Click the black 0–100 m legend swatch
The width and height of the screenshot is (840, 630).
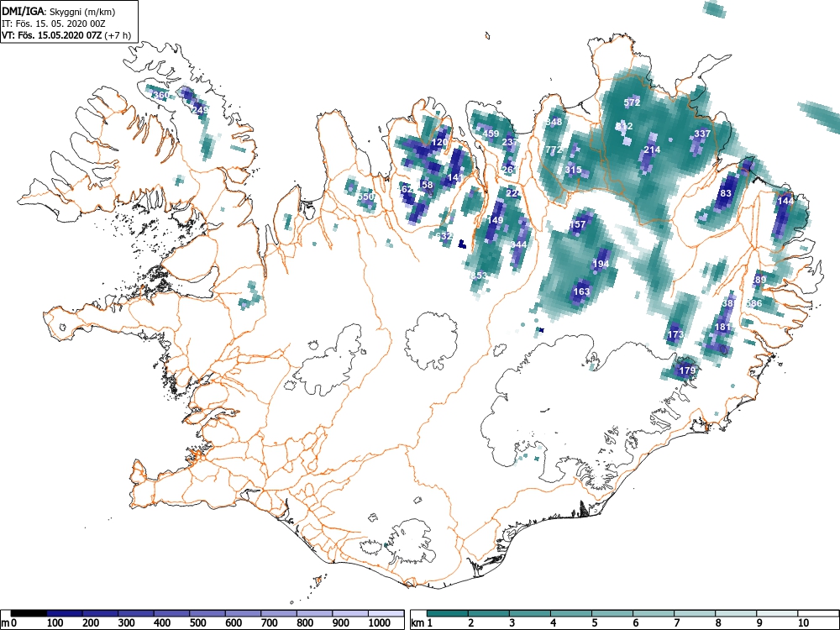[x=29, y=613]
